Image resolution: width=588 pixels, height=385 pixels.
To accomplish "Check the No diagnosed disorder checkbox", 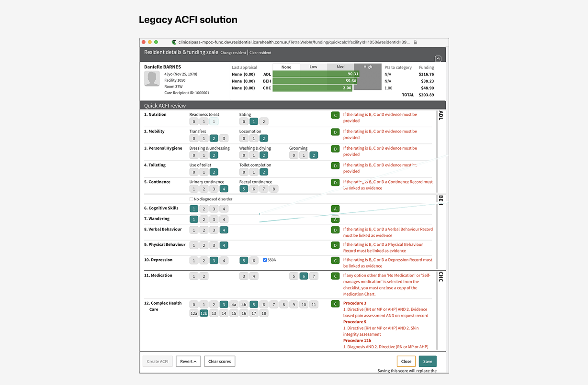I will click(x=192, y=199).
